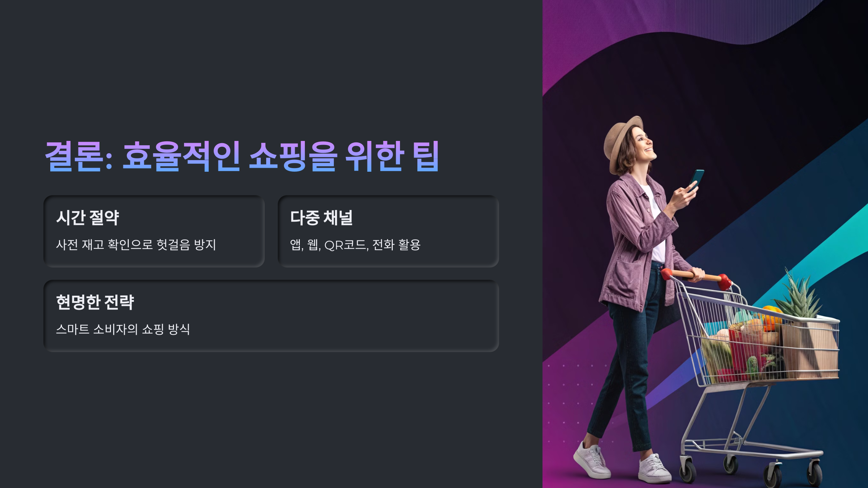
Task: Select the 현명한 전략 card heading
Action: tap(95, 302)
